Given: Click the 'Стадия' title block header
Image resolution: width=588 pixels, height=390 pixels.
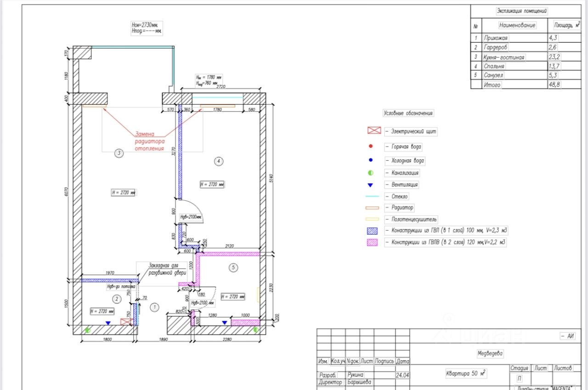Looking at the screenshot, I should (519, 368).
